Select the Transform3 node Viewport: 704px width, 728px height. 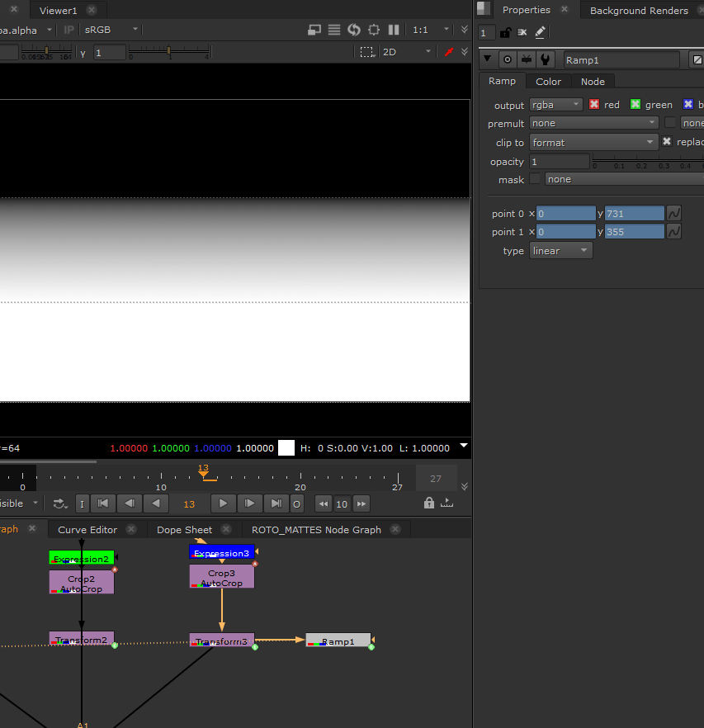click(221, 641)
